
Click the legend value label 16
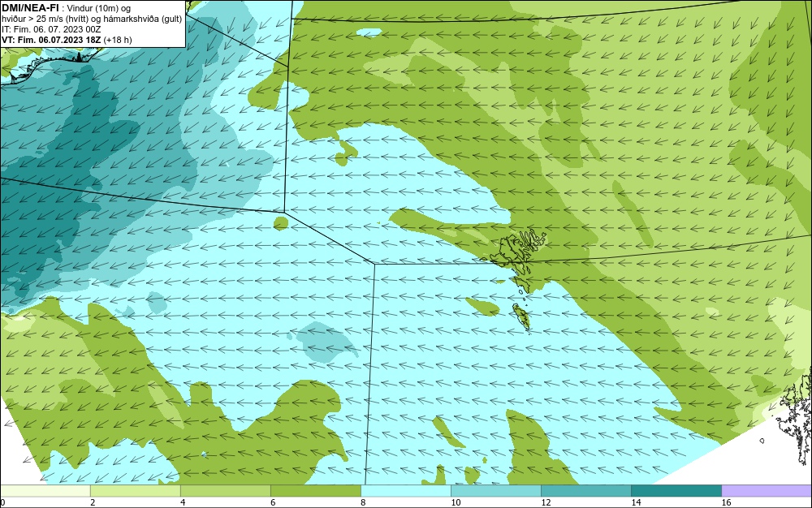pyautogui.click(x=726, y=502)
